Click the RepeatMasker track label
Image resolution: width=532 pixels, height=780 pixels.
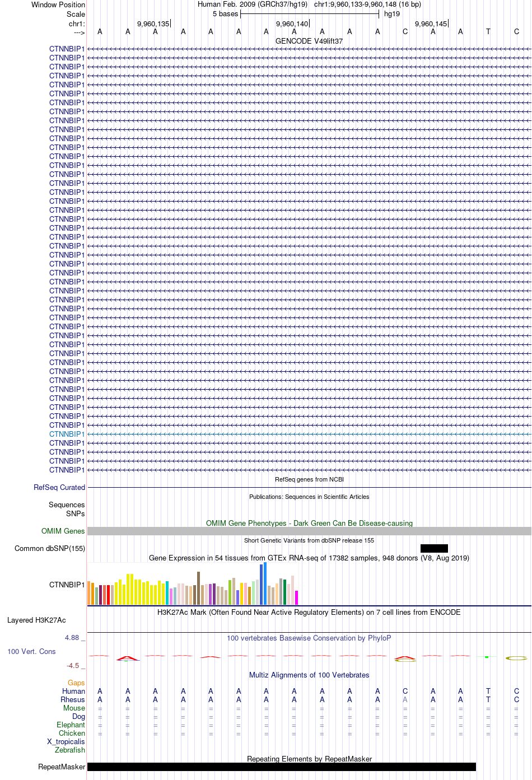[x=62, y=767]
